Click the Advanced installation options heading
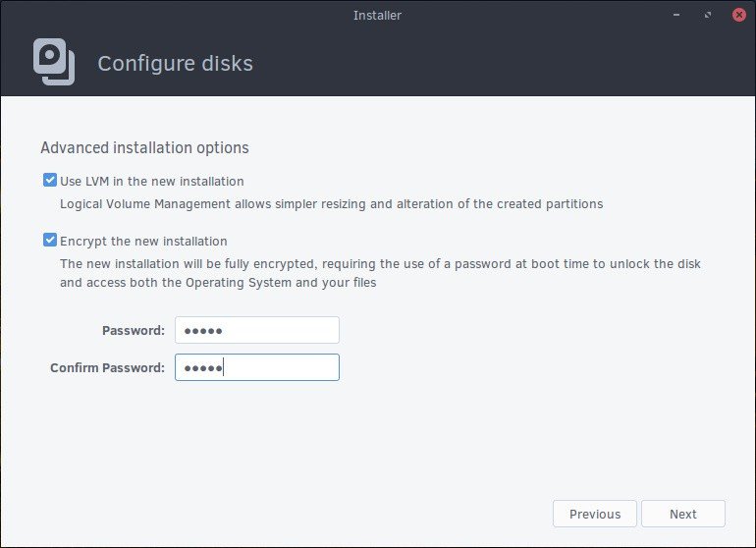 tap(144, 148)
